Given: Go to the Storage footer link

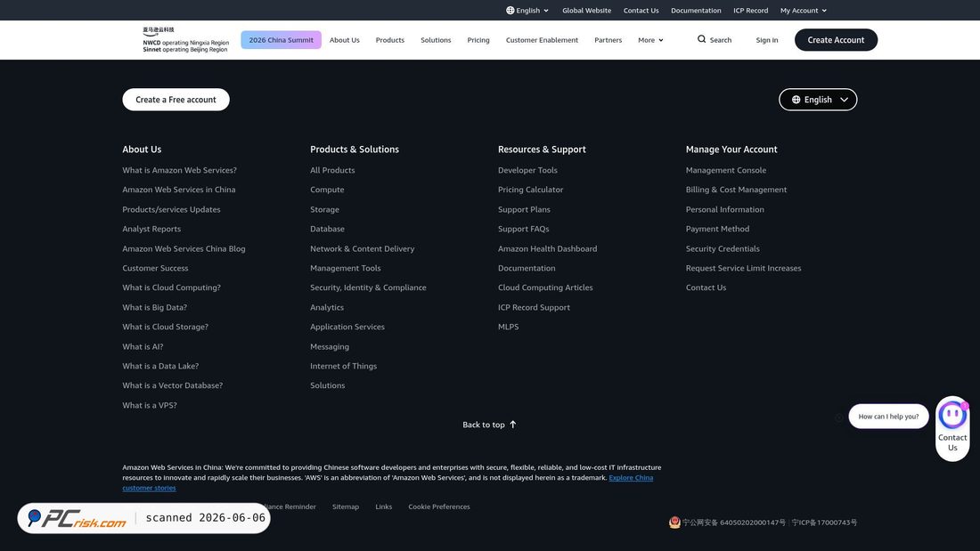Looking at the screenshot, I should pyautogui.click(x=324, y=209).
